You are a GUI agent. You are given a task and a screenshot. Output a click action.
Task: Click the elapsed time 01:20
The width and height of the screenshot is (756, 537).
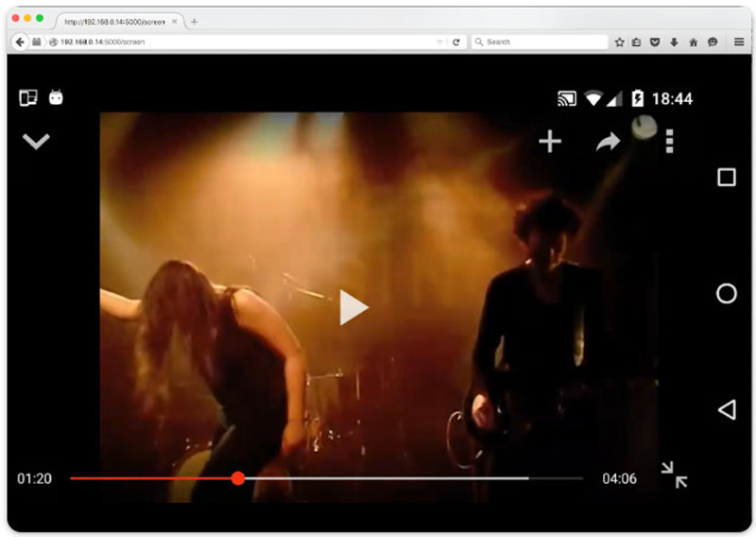(34, 478)
